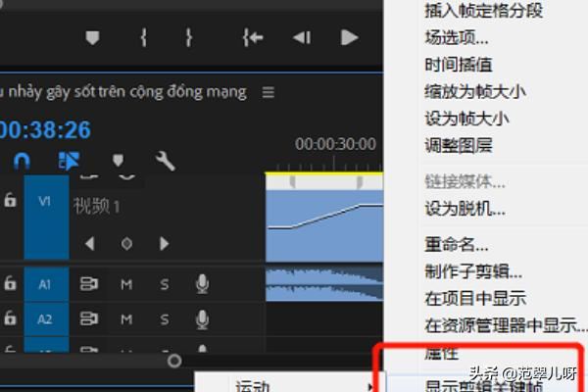Click the voice-over record microphone on A1
This screenshot has height=392, width=588.
202,284
